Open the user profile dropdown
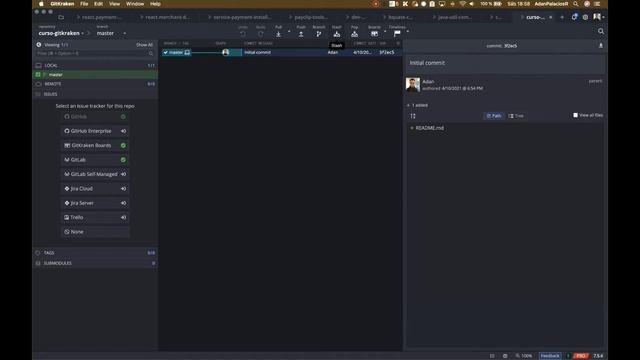Screen dimensions: 640x360 [599, 17]
